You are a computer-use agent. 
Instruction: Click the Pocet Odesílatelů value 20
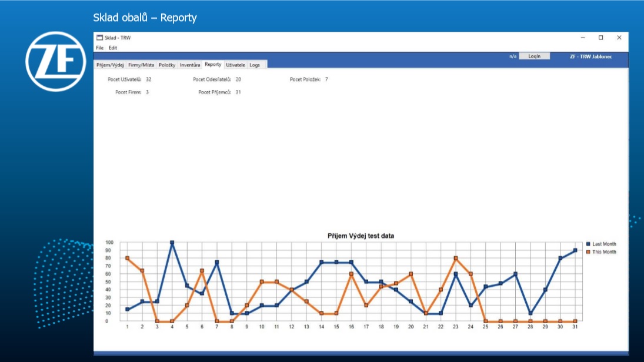(238, 79)
